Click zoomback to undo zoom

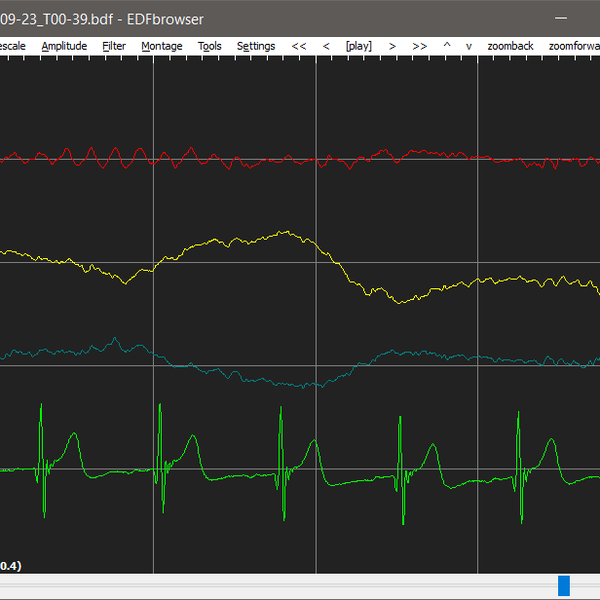[x=510, y=46]
